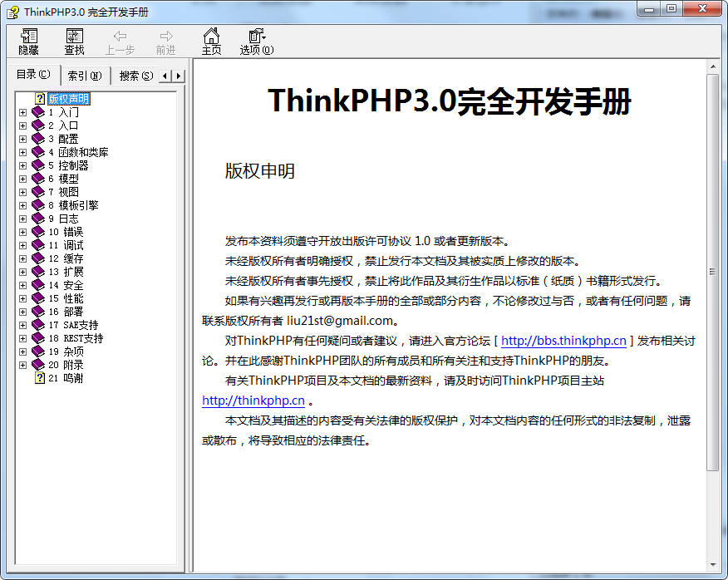Switch to the 索引 tab
Viewport: 728px width, 580px height.
[x=84, y=75]
